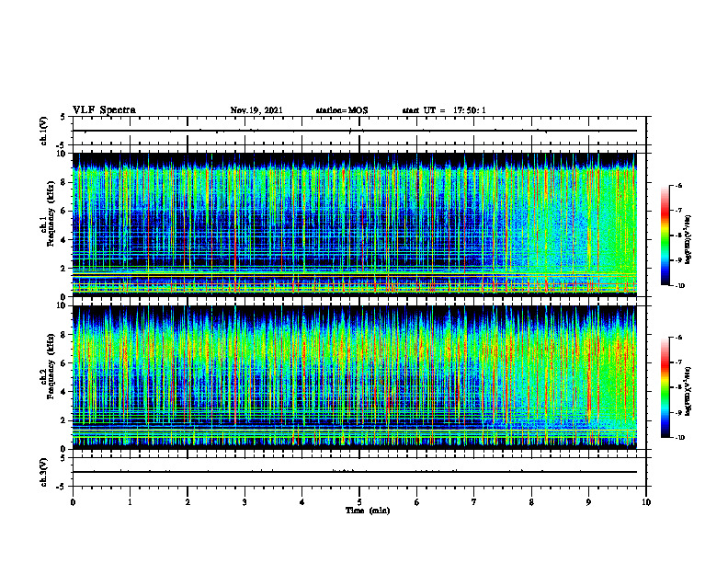Select the ch.2 "Frequency (kHz)" axis label
The width and height of the screenshot is (728, 563).
point(51,367)
